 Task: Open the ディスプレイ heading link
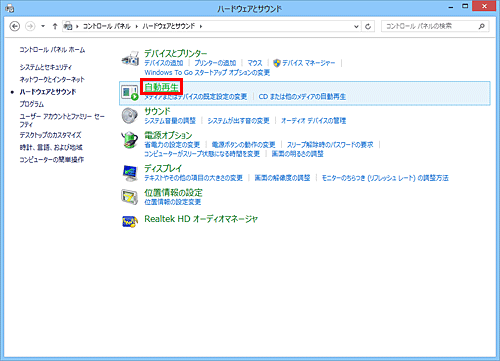click(x=163, y=169)
